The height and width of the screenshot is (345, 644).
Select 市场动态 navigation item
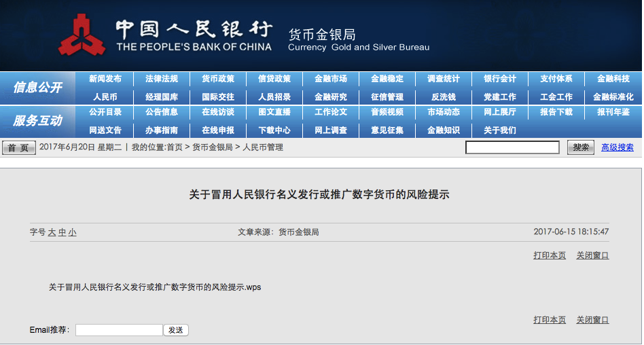[x=443, y=111]
